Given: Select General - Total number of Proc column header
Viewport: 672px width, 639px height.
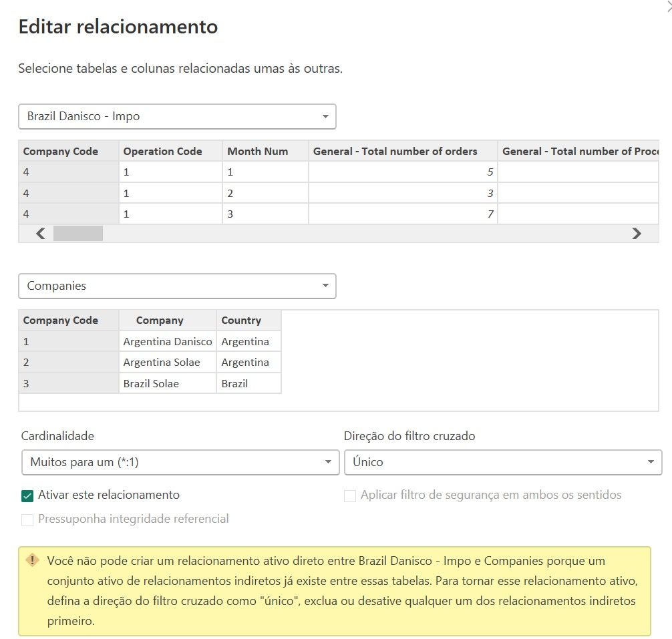Looking at the screenshot, I should [x=578, y=151].
